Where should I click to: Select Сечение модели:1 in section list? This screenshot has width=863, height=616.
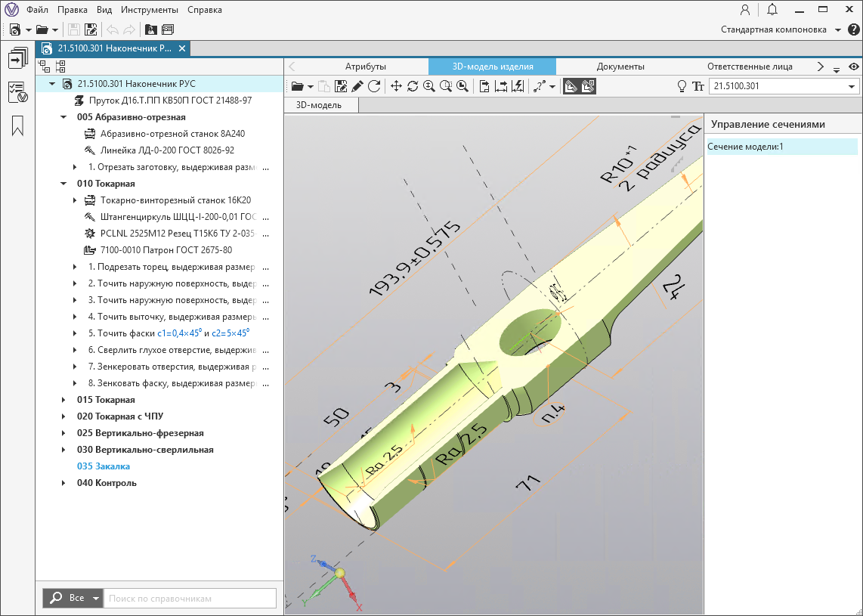click(745, 147)
